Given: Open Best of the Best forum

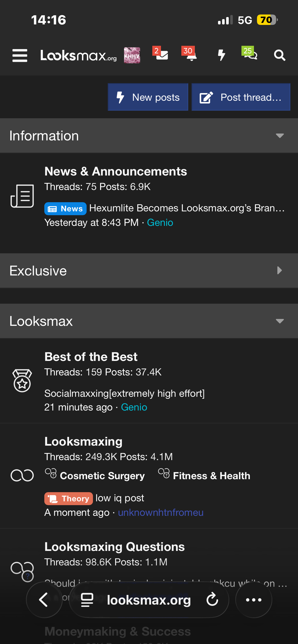Looking at the screenshot, I should (x=91, y=357).
